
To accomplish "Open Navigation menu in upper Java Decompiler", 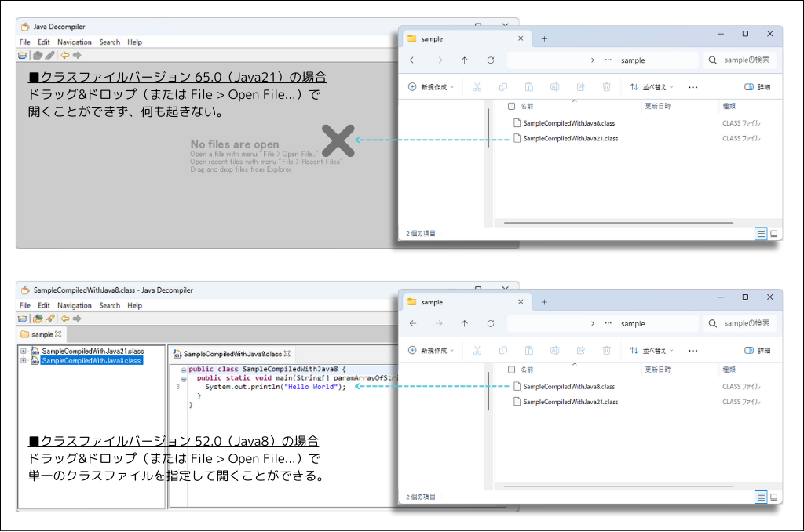I will tap(75, 42).
